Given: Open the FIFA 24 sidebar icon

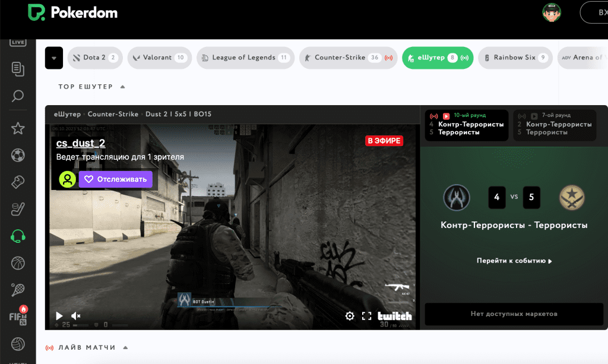Looking at the screenshot, I should pos(18,315).
